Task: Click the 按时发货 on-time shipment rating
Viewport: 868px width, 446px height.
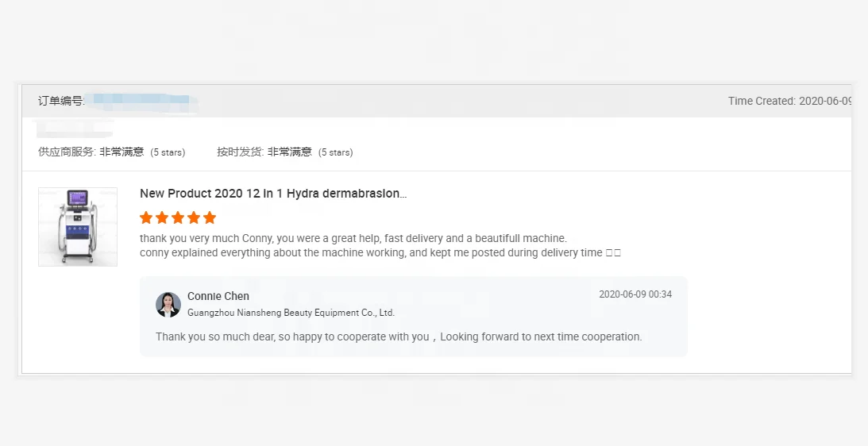Action: [x=284, y=152]
